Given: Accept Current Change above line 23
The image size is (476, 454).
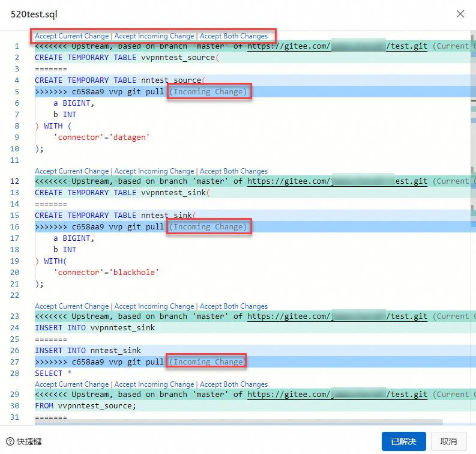Looking at the screenshot, I should coord(71,306).
